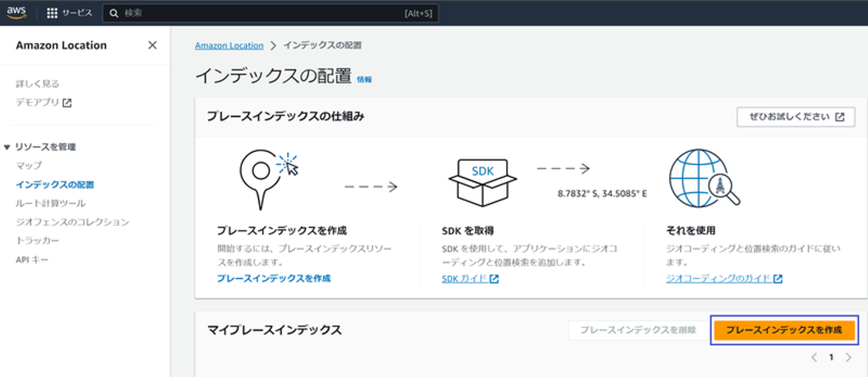Select インデックスの配置 in the sidebar

coord(55,185)
